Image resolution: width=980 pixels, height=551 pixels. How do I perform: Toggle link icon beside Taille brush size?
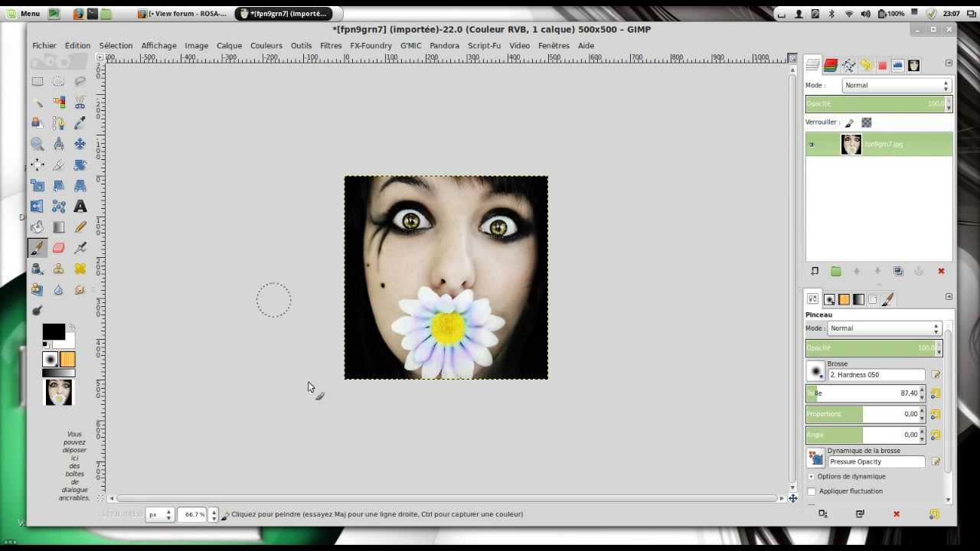pyautogui.click(x=935, y=393)
